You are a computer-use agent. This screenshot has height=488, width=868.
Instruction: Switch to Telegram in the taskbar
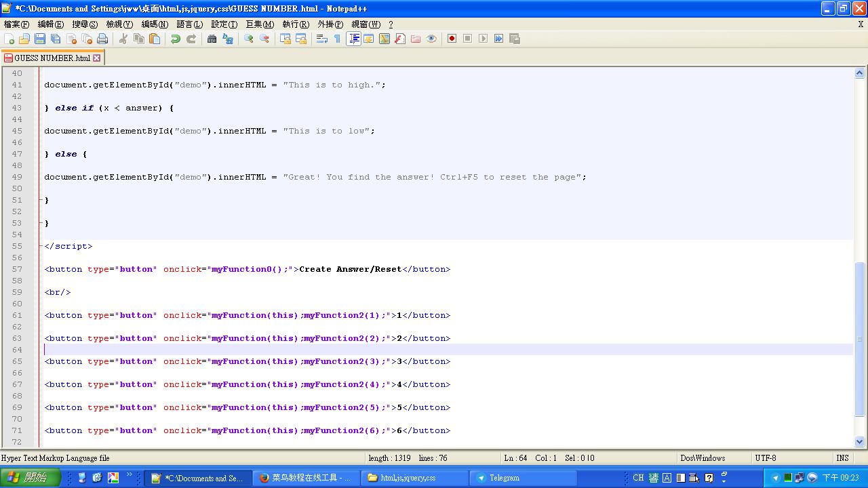pos(524,478)
